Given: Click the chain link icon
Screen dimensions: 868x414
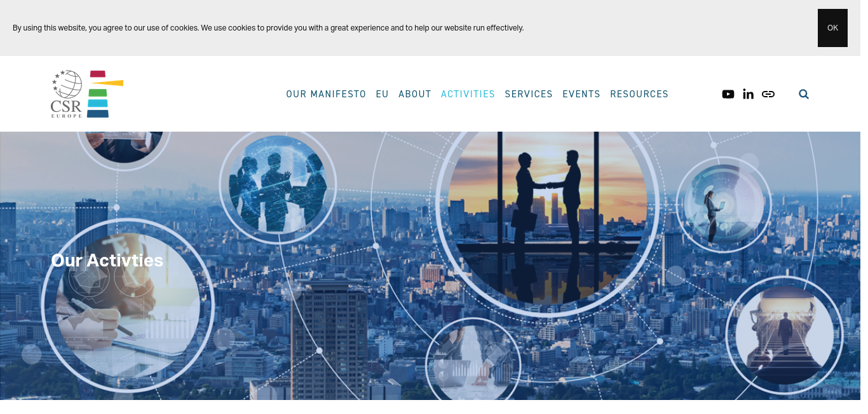Looking at the screenshot, I should coord(768,94).
